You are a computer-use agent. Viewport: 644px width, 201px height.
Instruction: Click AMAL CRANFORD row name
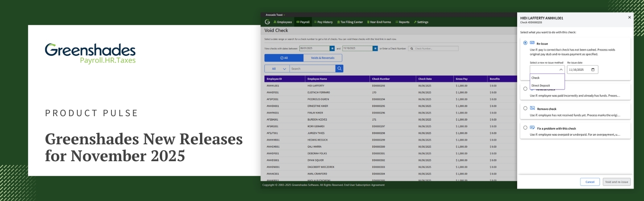tap(317, 174)
